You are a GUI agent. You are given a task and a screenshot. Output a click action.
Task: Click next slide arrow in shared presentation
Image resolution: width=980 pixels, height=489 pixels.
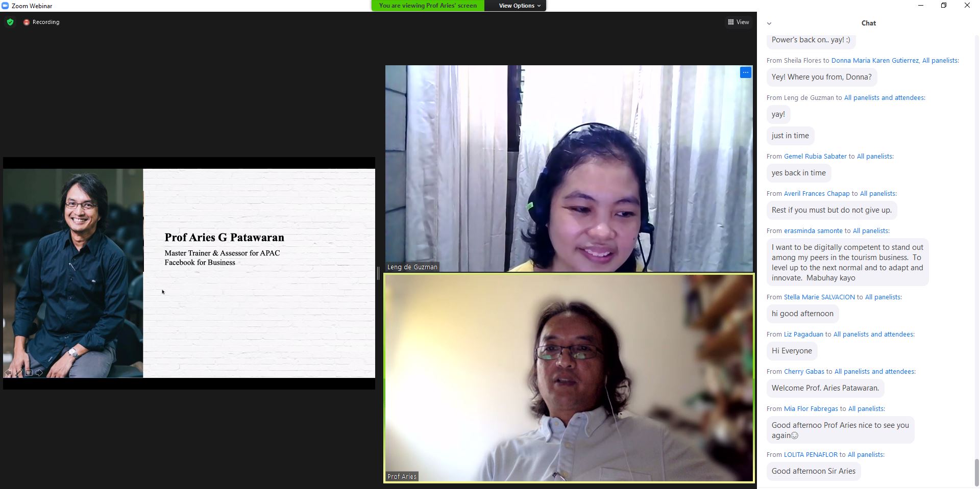point(39,373)
